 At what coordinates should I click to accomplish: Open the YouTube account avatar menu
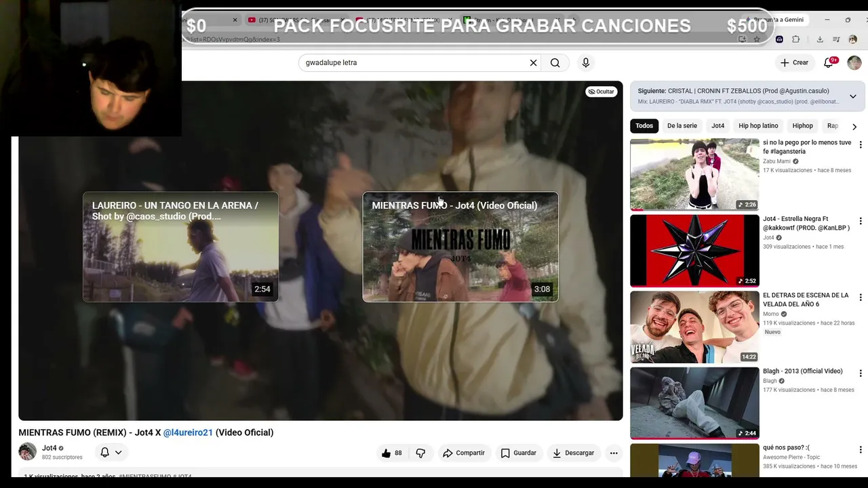pyautogui.click(x=854, y=62)
